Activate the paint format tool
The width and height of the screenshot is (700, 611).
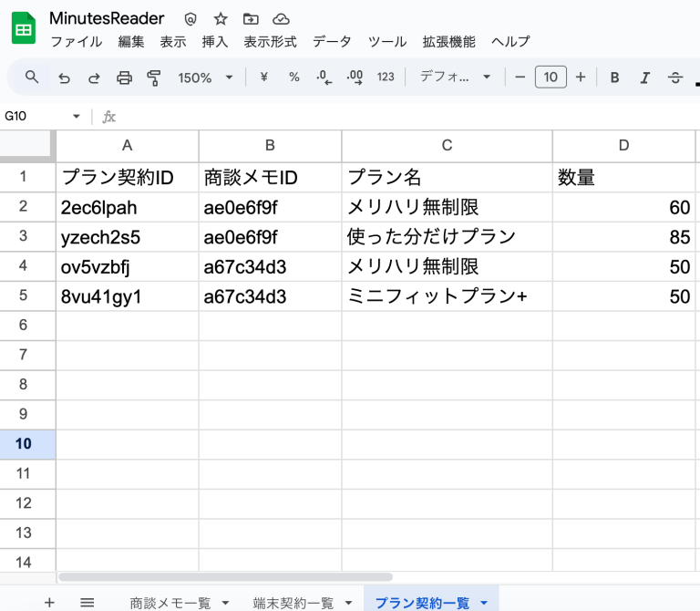coord(153,78)
